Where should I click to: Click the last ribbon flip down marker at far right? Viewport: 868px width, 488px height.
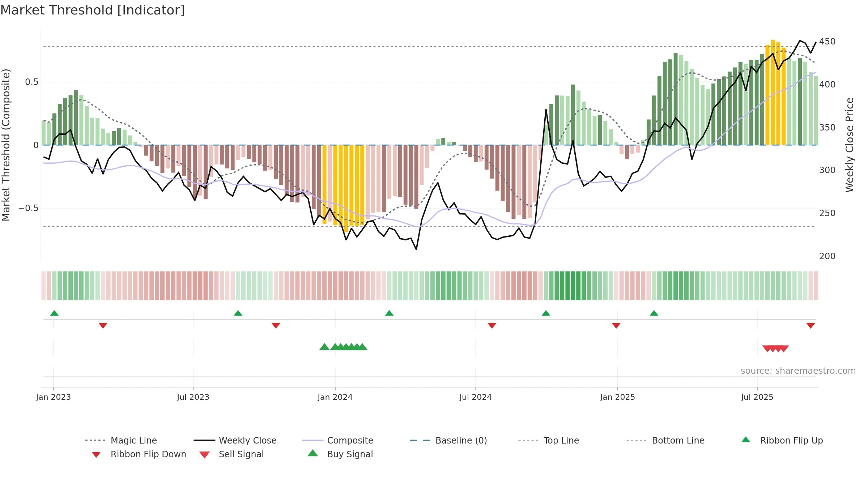tap(810, 326)
